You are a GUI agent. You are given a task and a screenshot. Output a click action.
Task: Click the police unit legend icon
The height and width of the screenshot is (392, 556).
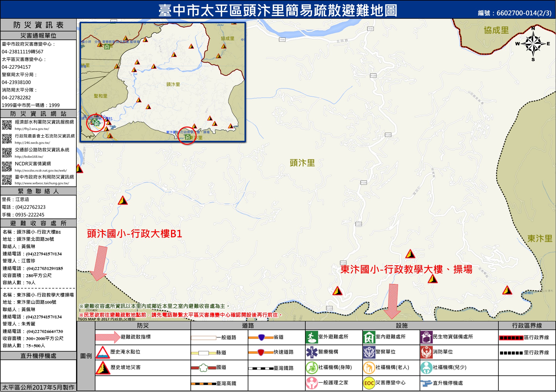369,352
